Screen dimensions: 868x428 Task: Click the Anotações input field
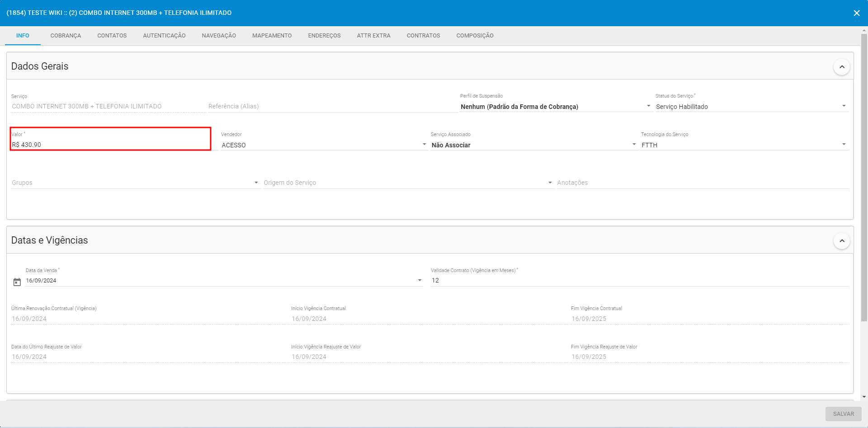[x=703, y=183]
